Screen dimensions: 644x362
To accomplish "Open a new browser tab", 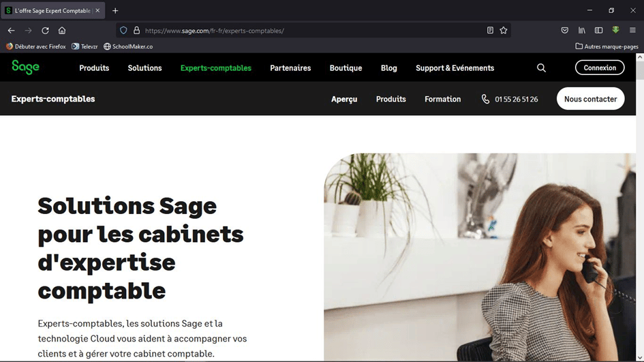I will click(x=115, y=11).
